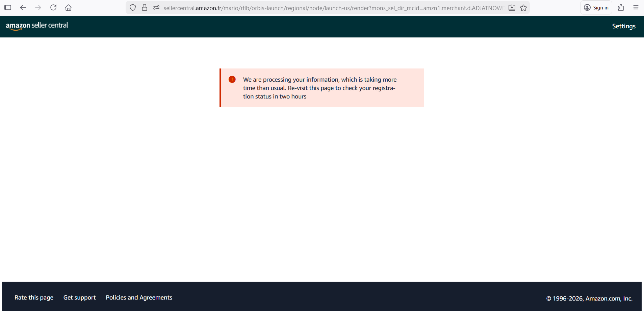Click the forward navigation arrow

38,7
